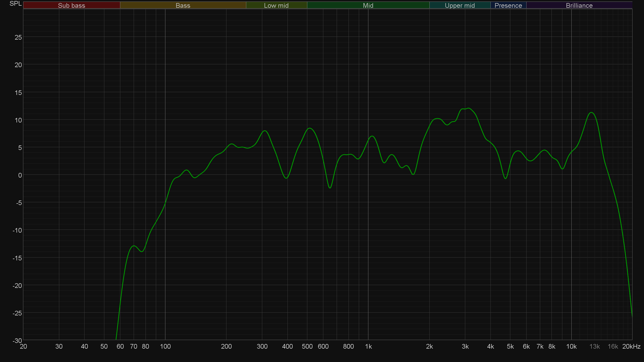Select the Mid band header
The height and width of the screenshot is (362, 644).
point(368,5)
